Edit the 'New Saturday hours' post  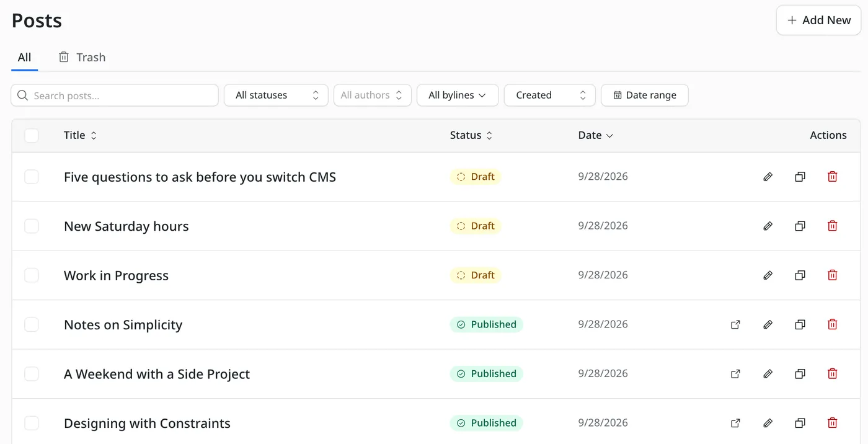[768, 226]
